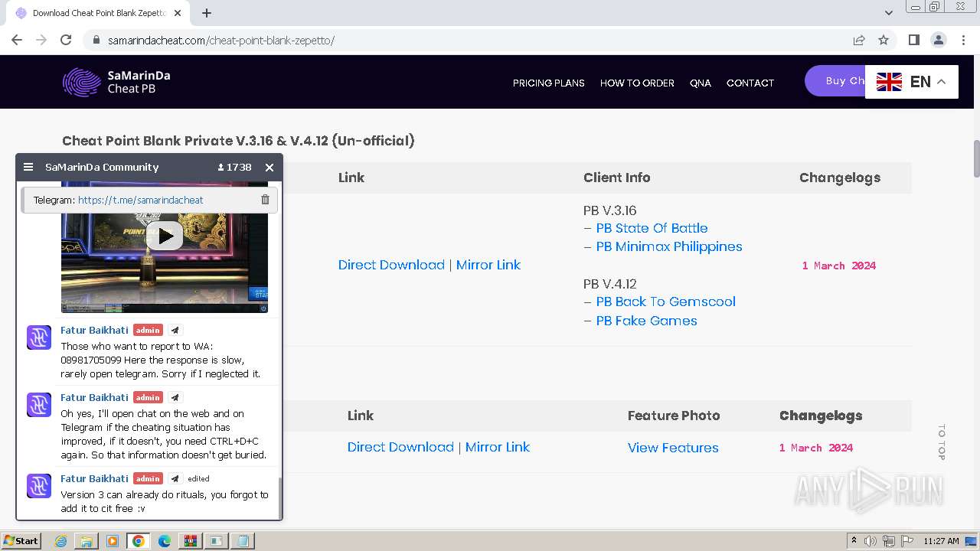980x551 pixels.
Task: Click the network icon in system tray
Action: pos(889,541)
